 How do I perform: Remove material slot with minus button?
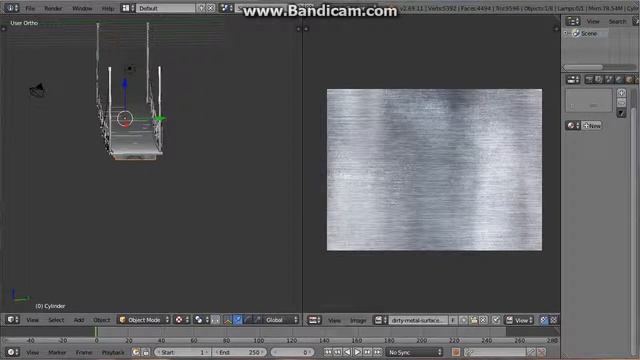pos(621,103)
